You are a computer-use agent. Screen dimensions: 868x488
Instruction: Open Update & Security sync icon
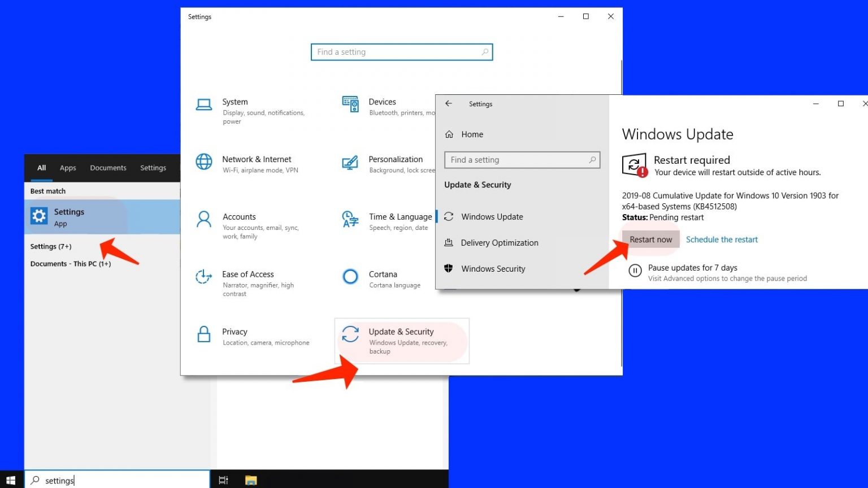click(350, 334)
